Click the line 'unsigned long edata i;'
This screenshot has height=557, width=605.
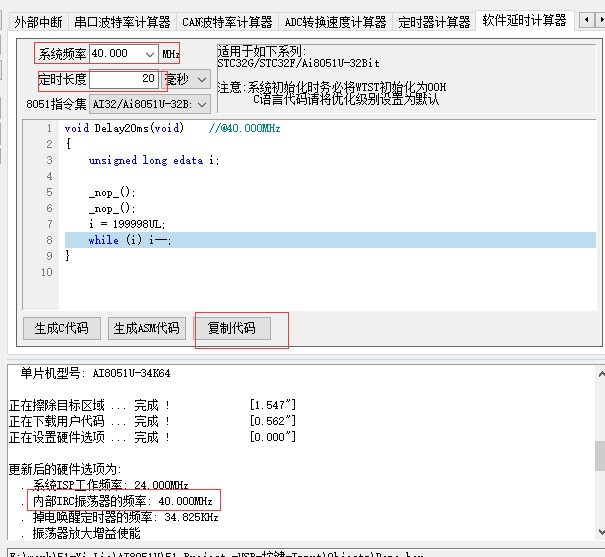click(154, 160)
